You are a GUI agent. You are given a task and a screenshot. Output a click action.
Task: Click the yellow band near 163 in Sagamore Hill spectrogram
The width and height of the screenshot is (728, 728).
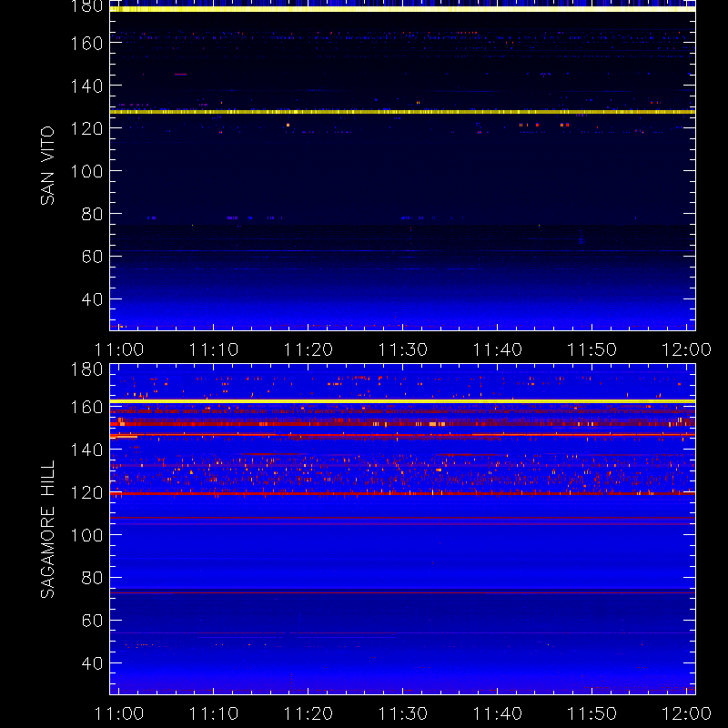coord(402,401)
